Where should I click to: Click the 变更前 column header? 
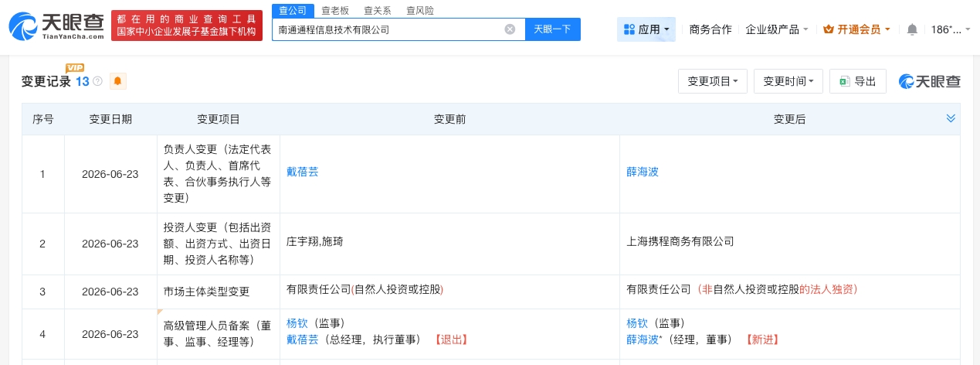[x=449, y=119]
